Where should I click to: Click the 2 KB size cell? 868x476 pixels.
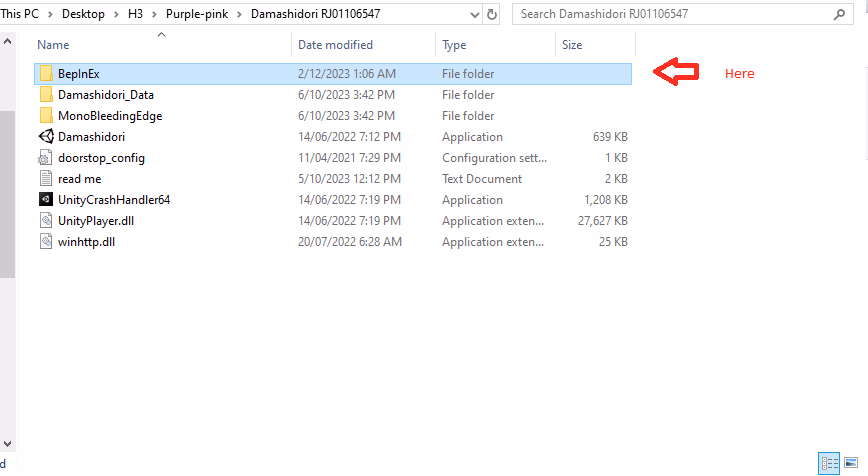tap(616, 179)
